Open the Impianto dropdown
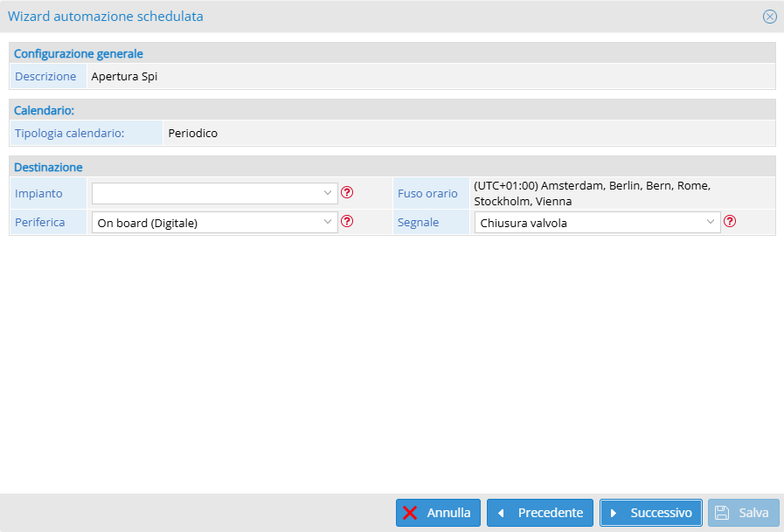The width and height of the screenshot is (784, 532). (214, 193)
